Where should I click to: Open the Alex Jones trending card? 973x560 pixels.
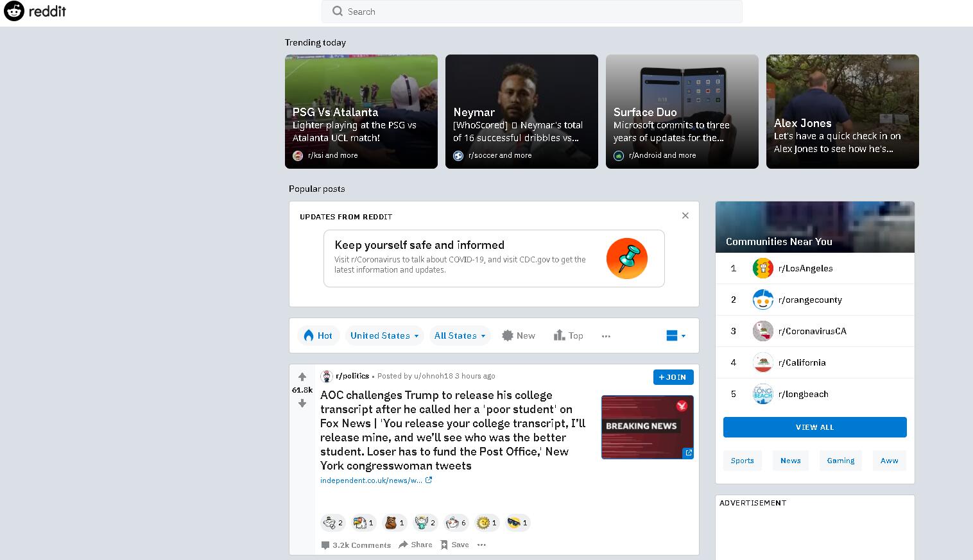click(843, 112)
